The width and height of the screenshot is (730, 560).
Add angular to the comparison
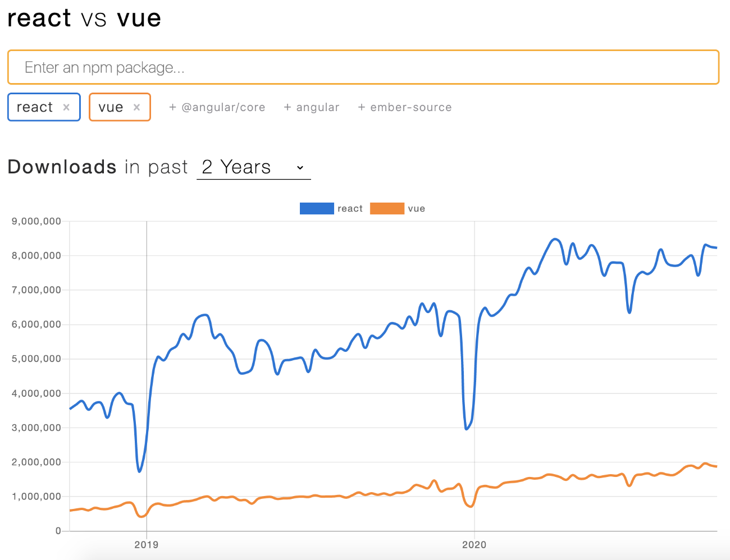pos(312,107)
